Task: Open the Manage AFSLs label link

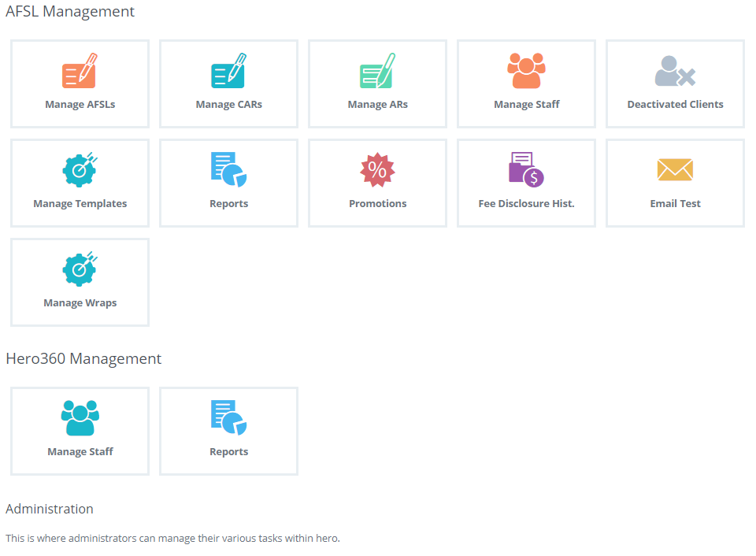Action: pos(80,104)
